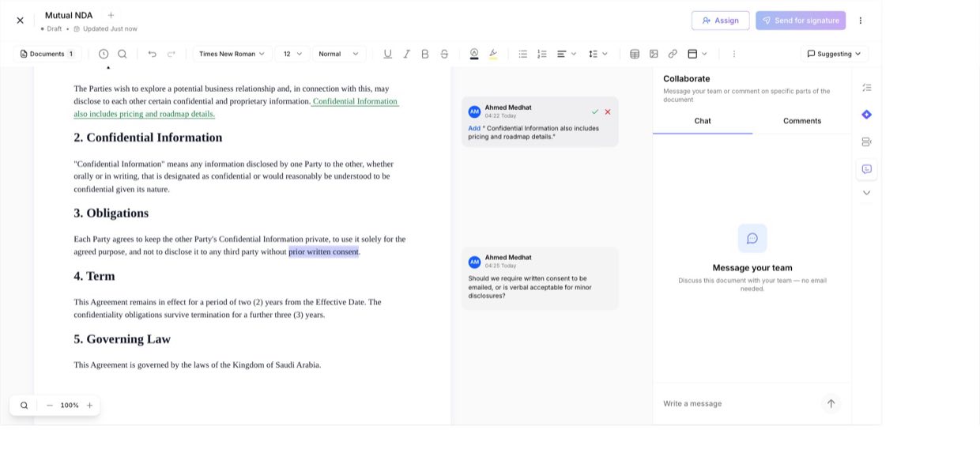Screen dimensions: 980x472
Task: Switch to the Comments tab
Action: 802,121
